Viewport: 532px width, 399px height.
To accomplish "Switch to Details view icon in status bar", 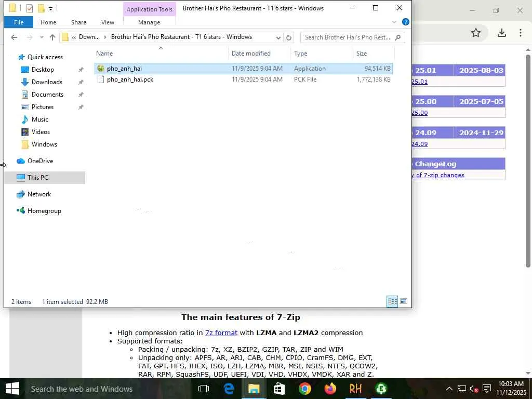I will click(x=393, y=301).
